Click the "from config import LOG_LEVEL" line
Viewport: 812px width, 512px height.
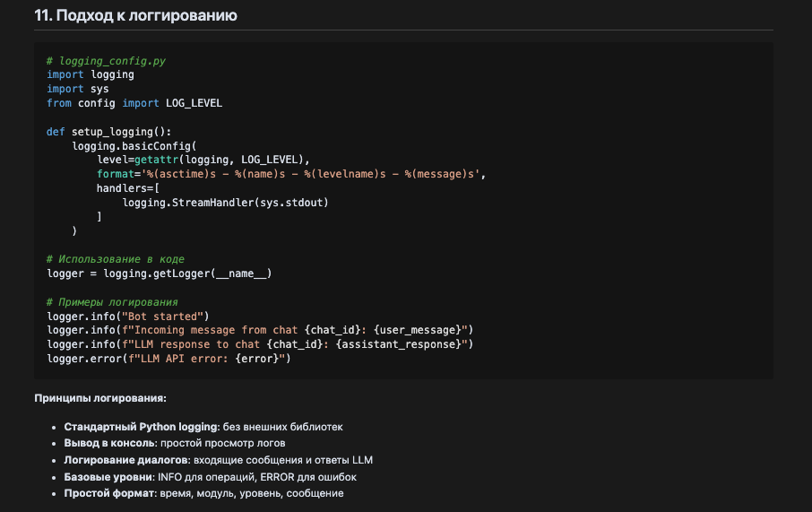[x=134, y=103]
